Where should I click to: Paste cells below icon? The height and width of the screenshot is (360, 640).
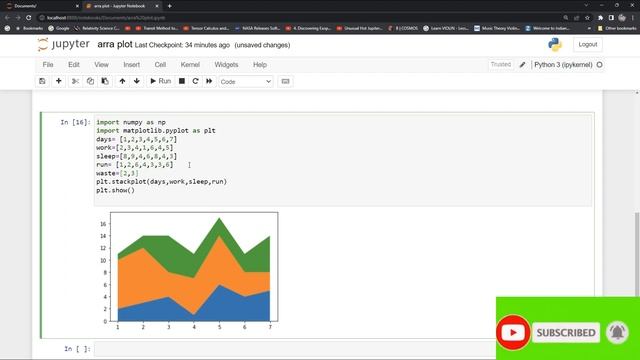105,81
